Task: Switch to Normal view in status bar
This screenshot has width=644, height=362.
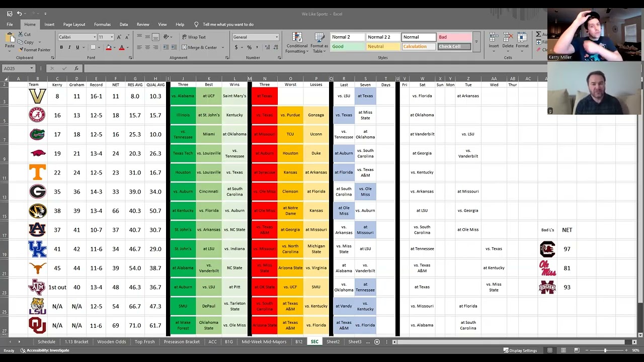Action: coord(550,350)
